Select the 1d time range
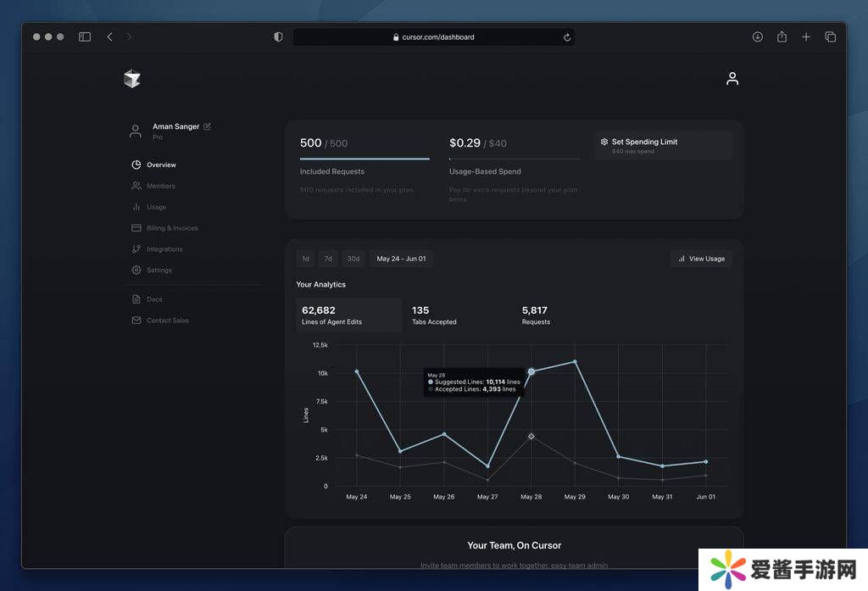Screen dimensions: 868x591 pyautogui.click(x=306, y=259)
